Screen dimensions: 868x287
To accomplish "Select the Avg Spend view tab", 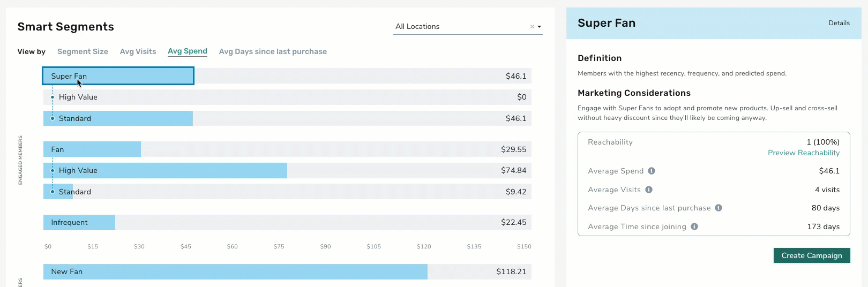I will (188, 51).
